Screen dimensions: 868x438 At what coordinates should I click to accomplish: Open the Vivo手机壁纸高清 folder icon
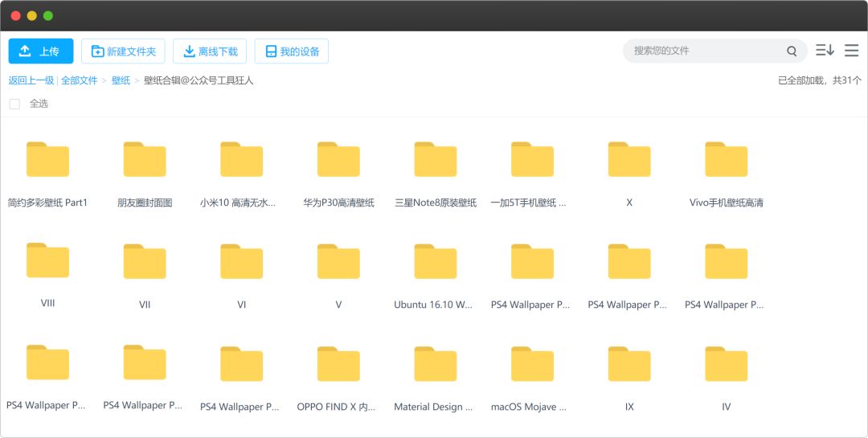(x=726, y=159)
